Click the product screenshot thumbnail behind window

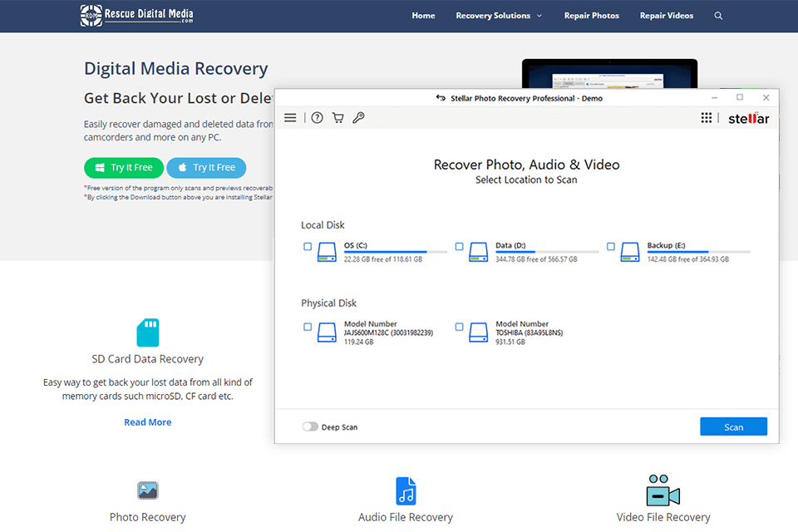pos(609,74)
